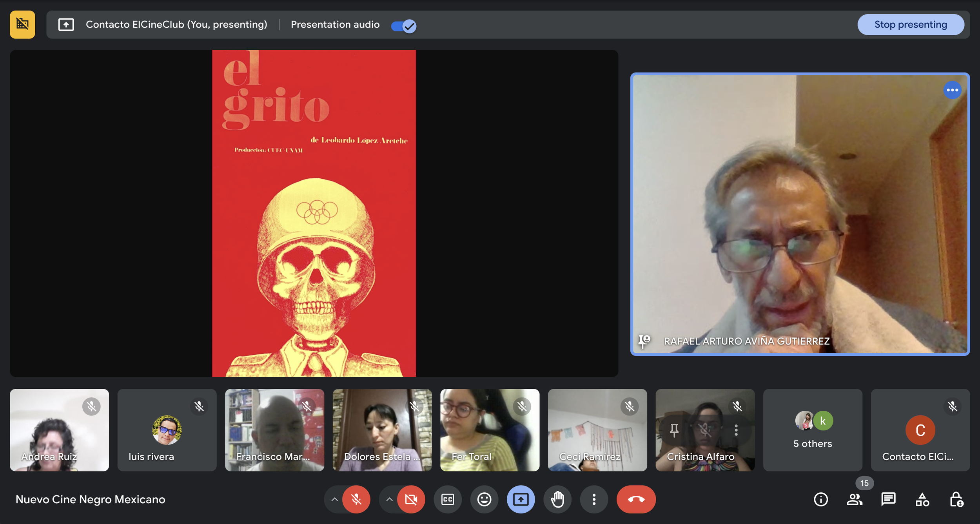Select Dolores Estela participant tile
Image resolution: width=980 pixels, height=524 pixels.
[x=382, y=430]
